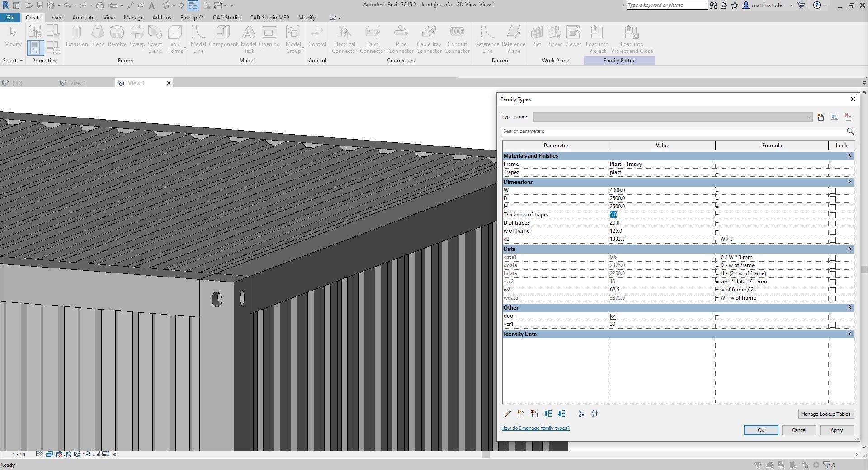
Task: Uncheck the door parameter checkbox
Action: coord(613,316)
